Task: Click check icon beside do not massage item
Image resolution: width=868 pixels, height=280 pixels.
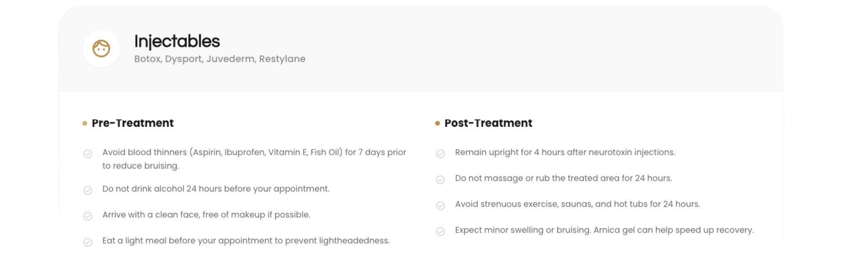Action: 440,180
